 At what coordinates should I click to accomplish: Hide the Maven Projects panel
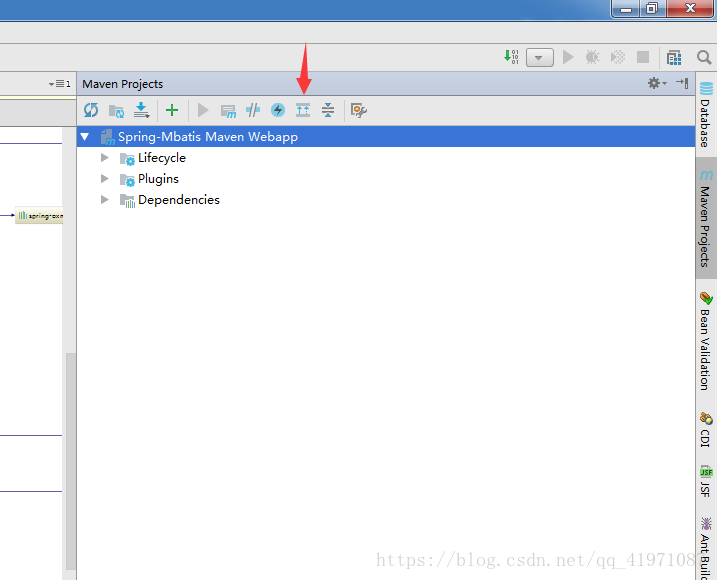(682, 83)
